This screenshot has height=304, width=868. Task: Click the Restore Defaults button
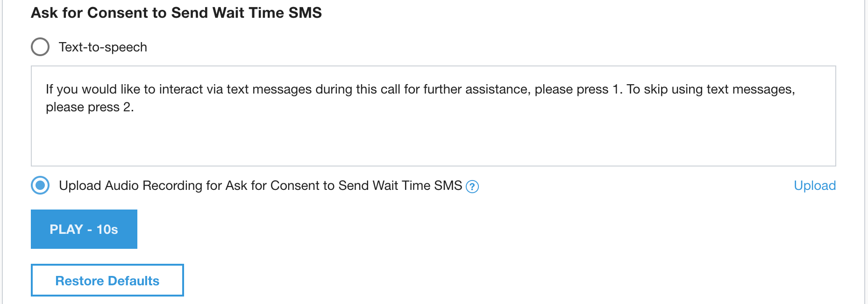(107, 280)
